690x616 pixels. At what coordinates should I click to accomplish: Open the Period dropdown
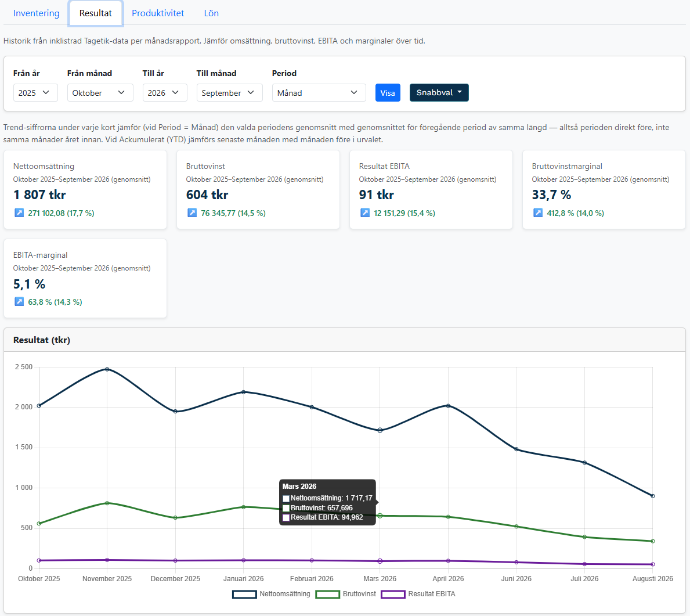point(319,93)
